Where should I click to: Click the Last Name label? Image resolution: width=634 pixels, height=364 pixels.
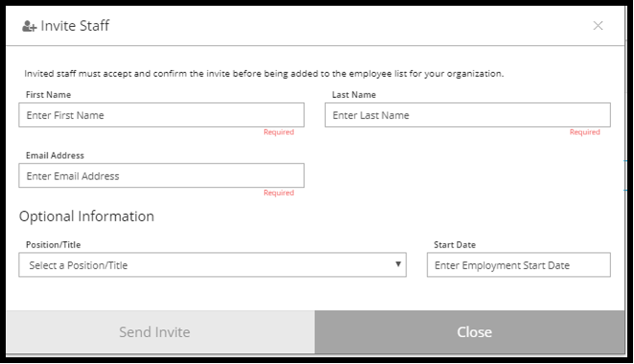point(353,95)
